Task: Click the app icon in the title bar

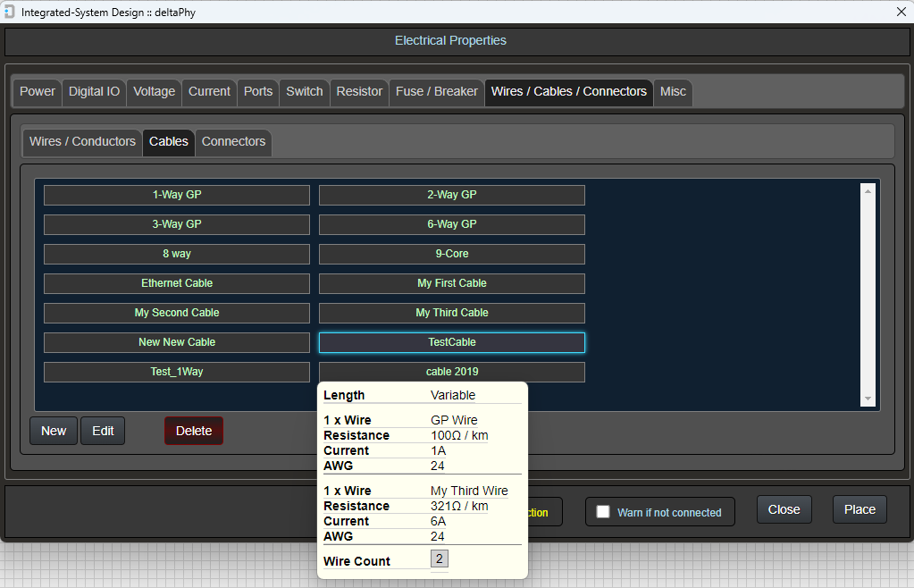Action: [x=10, y=12]
